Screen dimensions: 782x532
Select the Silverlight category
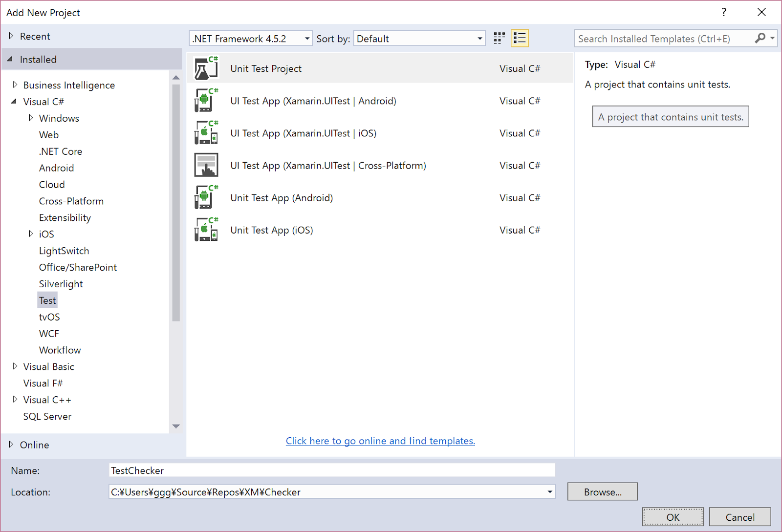coord(61,284)
